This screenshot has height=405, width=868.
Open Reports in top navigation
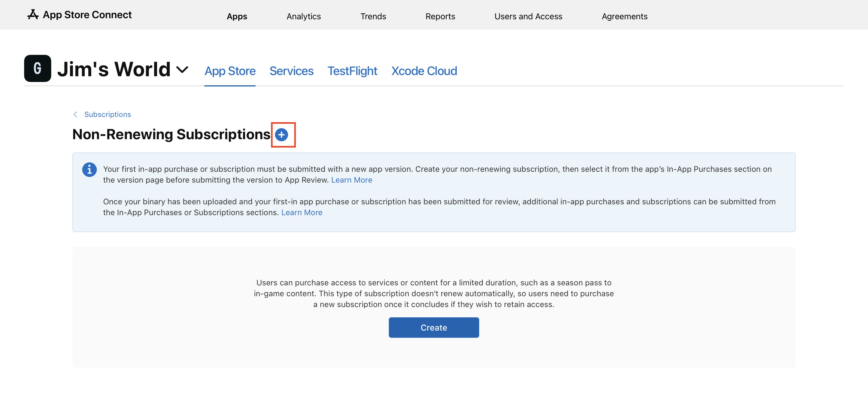(440, 16)
